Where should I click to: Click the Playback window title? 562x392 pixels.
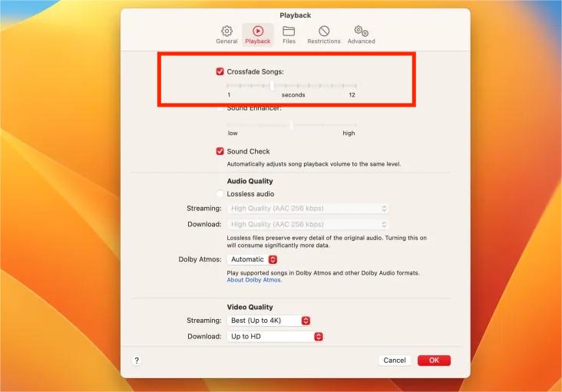coord(296,15)
